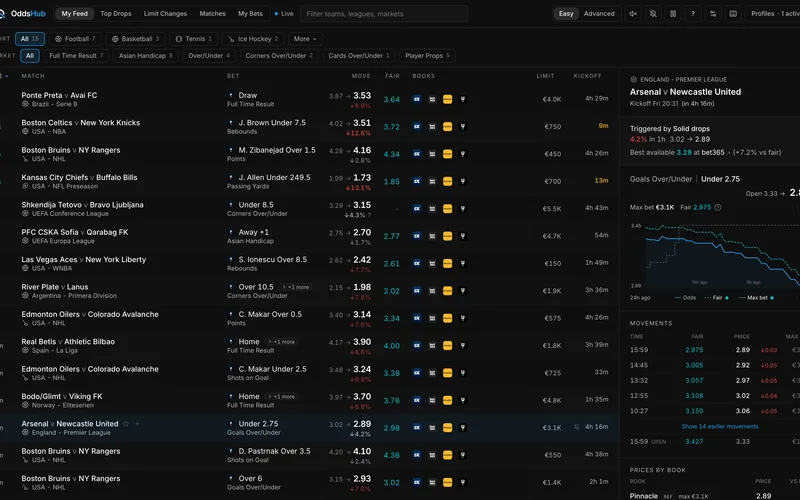The height and width of the screenshot is (500, 800).
Task: Toggle Live feed indicator
Action: 284,14
